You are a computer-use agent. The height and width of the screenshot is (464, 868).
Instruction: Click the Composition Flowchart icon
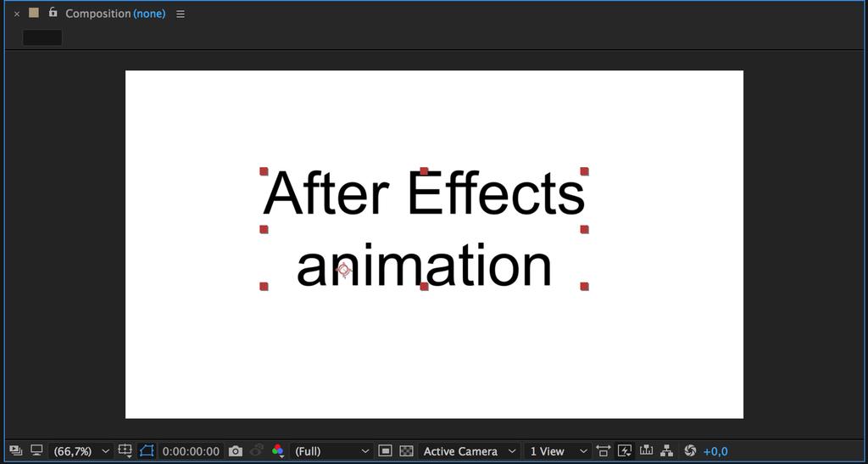[667, 451]
